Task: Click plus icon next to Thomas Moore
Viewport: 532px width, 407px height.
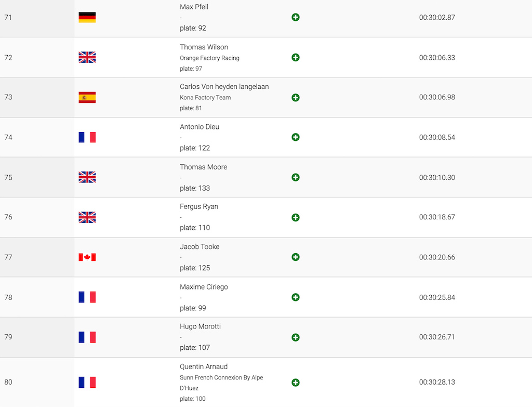Action: (296, 177)
